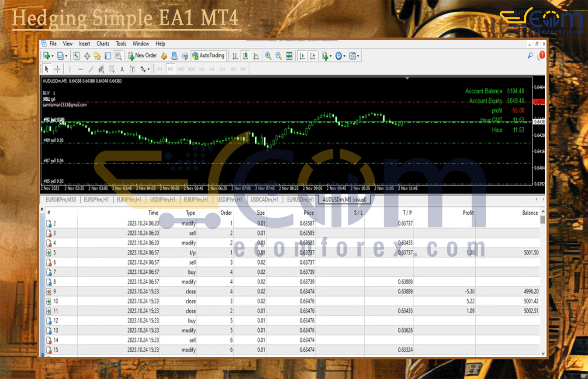Switch the chart to candlesticks mode

[246, 56]
